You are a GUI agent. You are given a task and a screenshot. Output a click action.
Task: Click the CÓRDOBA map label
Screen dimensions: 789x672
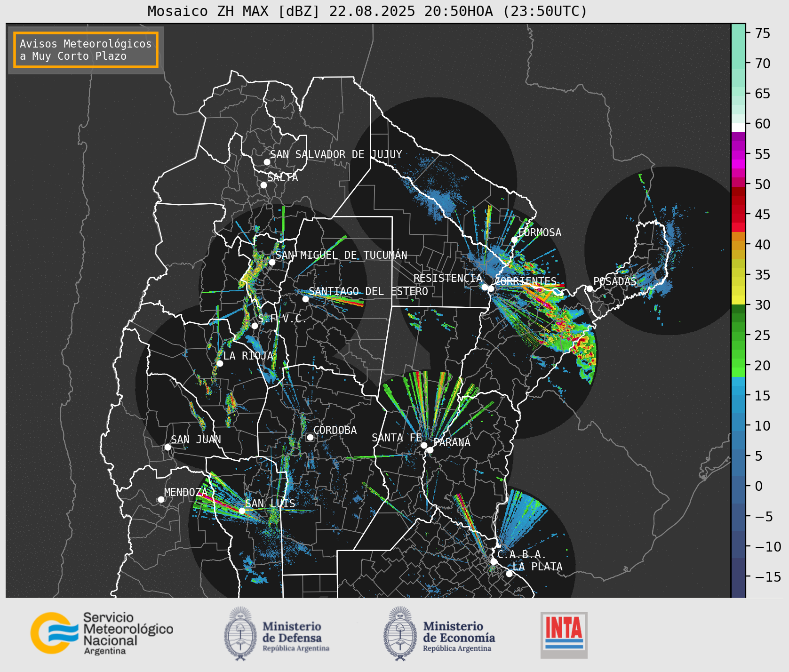click(335, 430)
